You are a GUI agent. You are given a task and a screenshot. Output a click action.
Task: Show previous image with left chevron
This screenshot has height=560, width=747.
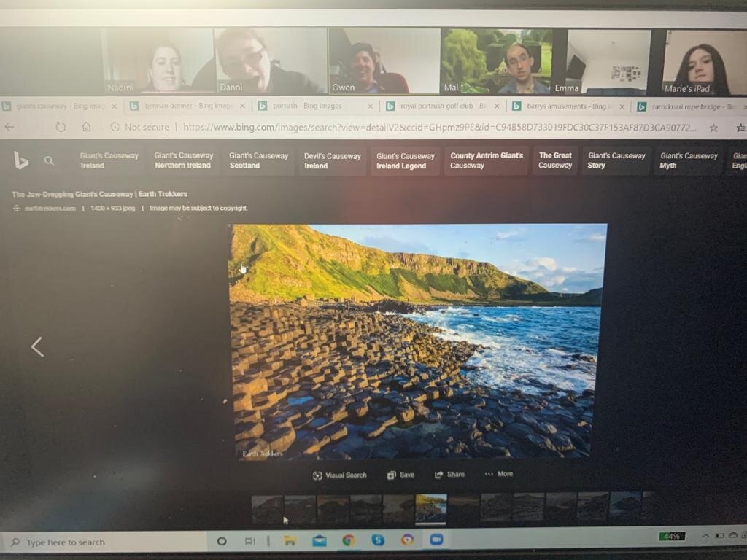coord(37,346)
